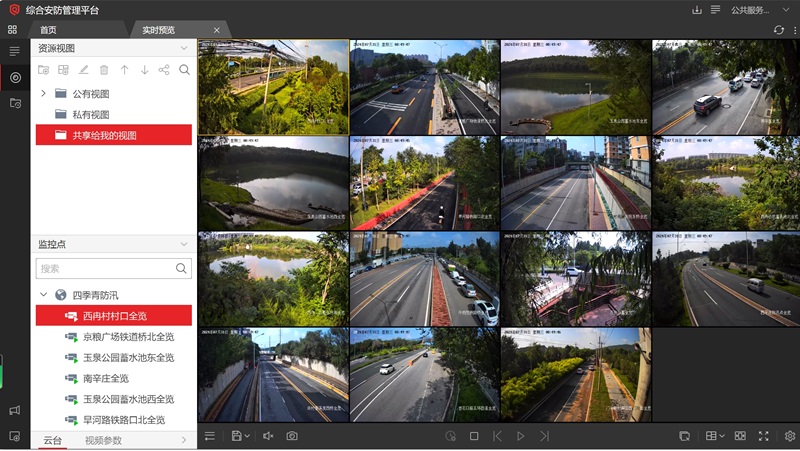Click the snapshot camera icon
Viewport: 800px width, 451px height.
[x=292, y=436]
